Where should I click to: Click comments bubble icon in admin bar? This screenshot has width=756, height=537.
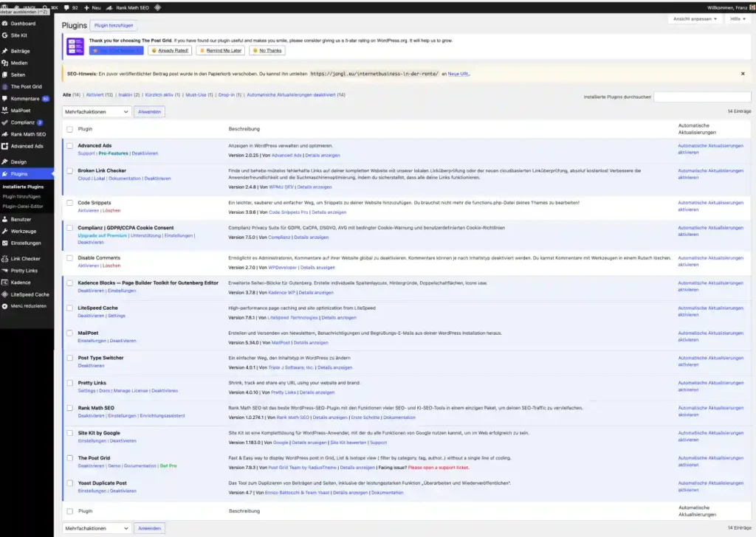(66, 7)
